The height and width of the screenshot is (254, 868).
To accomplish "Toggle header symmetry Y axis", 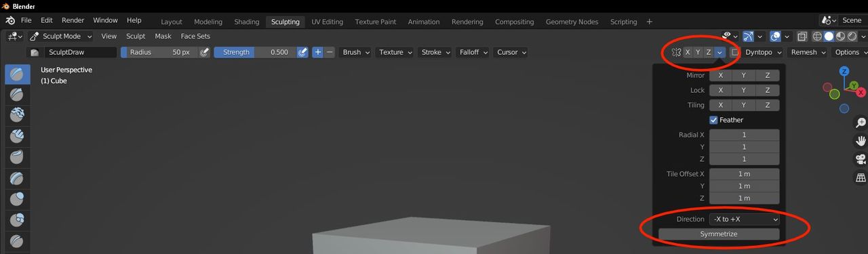I will [x=698, y=52].
